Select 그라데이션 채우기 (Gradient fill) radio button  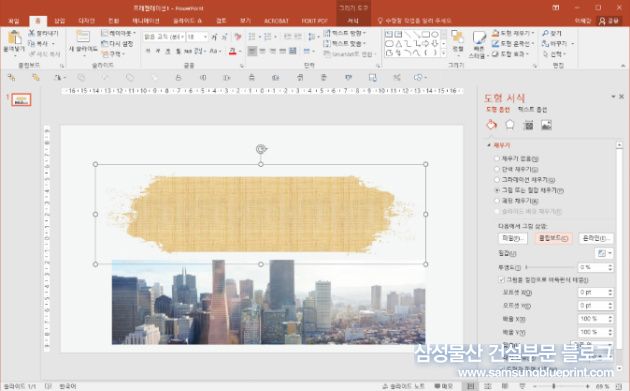[497, 180]
